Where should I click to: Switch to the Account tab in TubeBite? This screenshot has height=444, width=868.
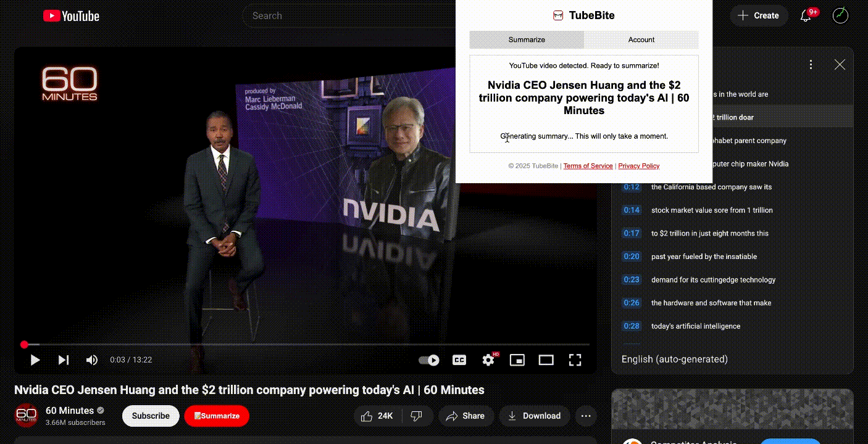point(641,39)
